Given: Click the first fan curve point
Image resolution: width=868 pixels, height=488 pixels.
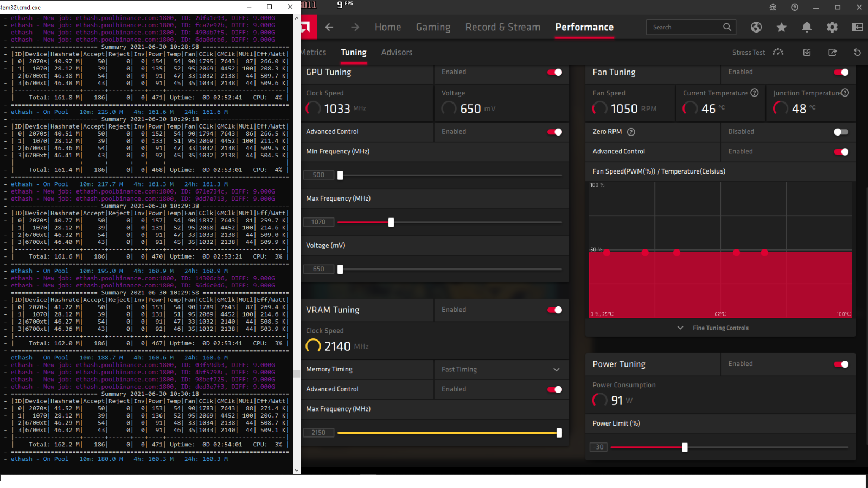Looking at the screenshot, I should 607,252.
